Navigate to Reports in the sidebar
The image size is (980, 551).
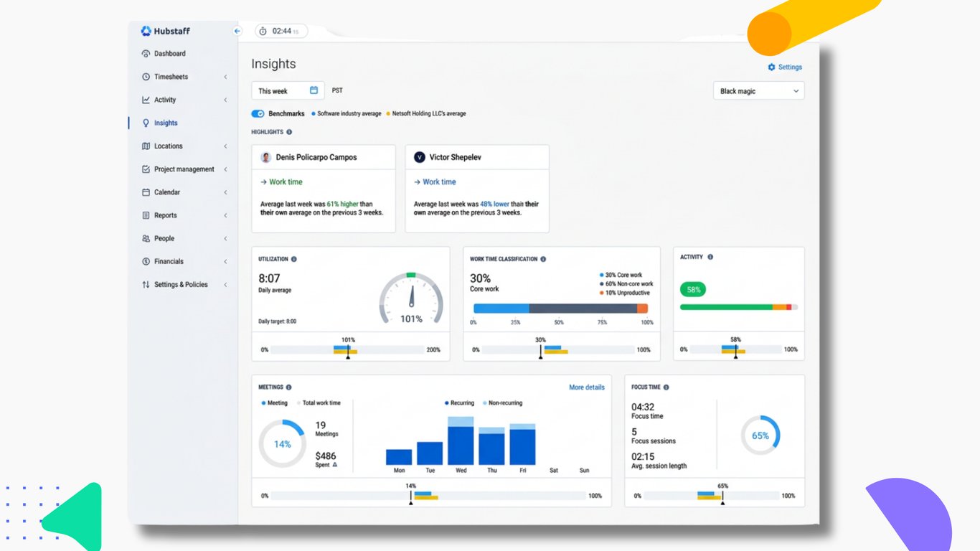point(166,215)
